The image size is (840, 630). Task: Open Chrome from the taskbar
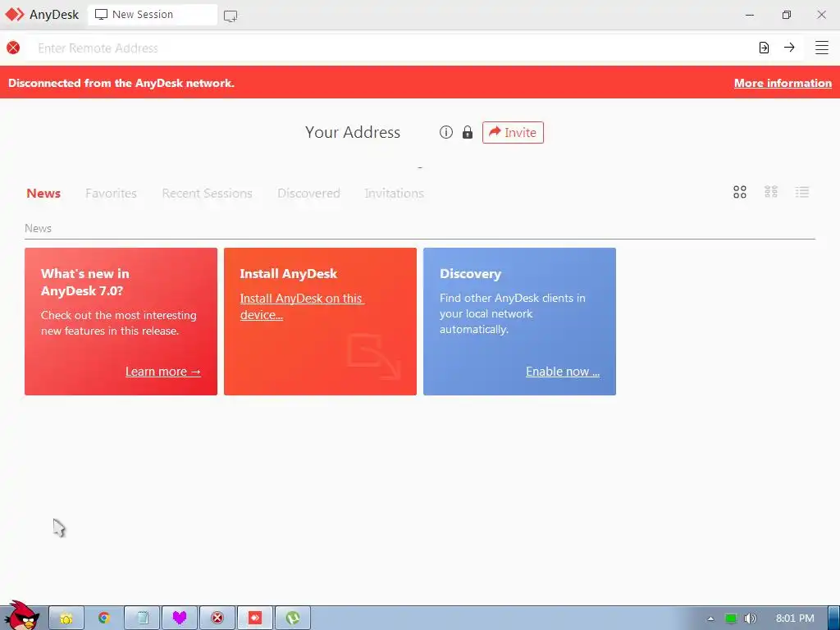pyautogui.click(x=104, y=618)
